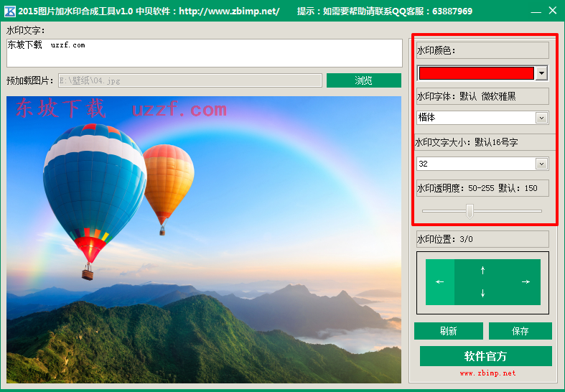Click the balloon preview image

click(x=204, y=240)
